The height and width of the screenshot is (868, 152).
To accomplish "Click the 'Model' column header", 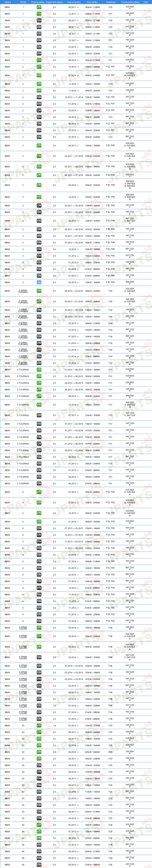I will point(23,2).
